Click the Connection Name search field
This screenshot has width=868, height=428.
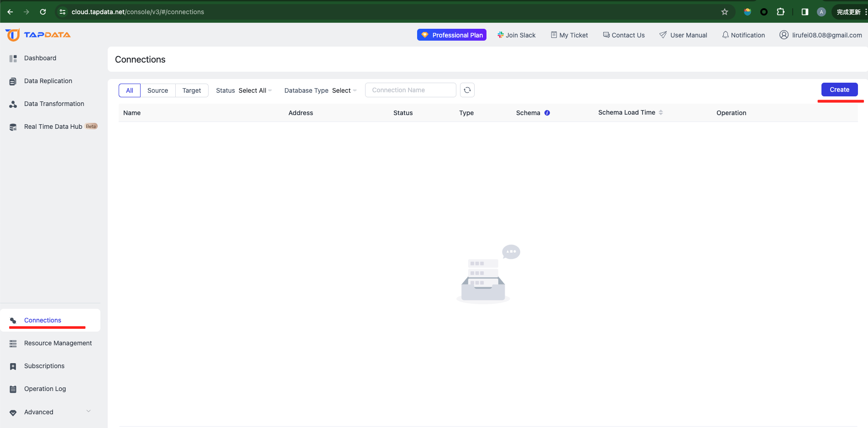tap(411, 90)
